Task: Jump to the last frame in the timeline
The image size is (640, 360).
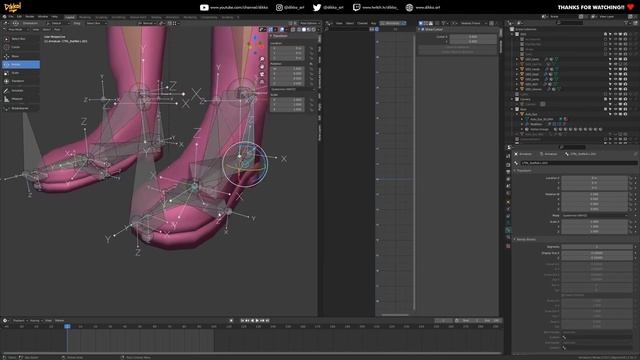Action: (267, 321)
